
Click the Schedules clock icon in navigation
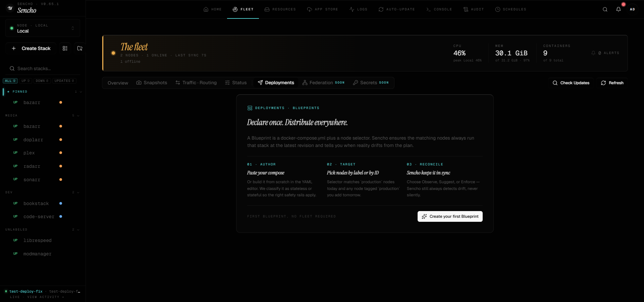[x=498, y=9]
